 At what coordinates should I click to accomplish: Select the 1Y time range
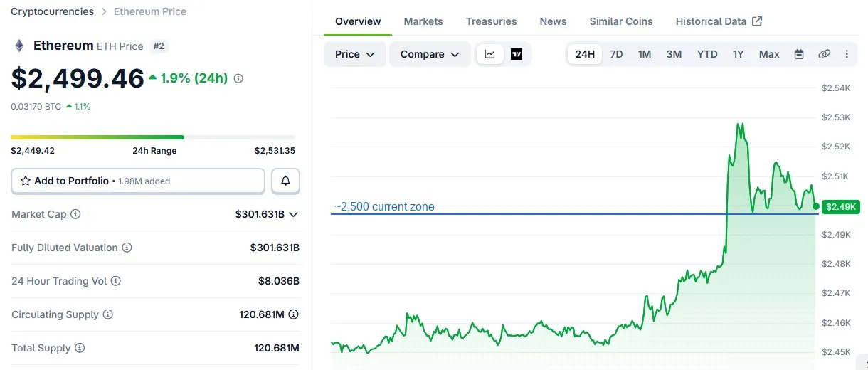coord(739,54)
